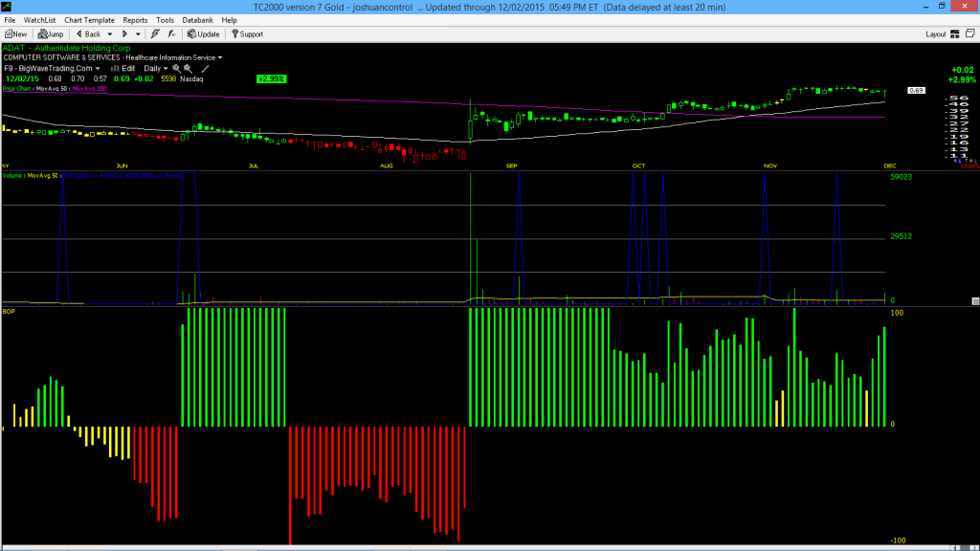Open the WatchList menu
This screenshot has width=980, height=551.
39,20
